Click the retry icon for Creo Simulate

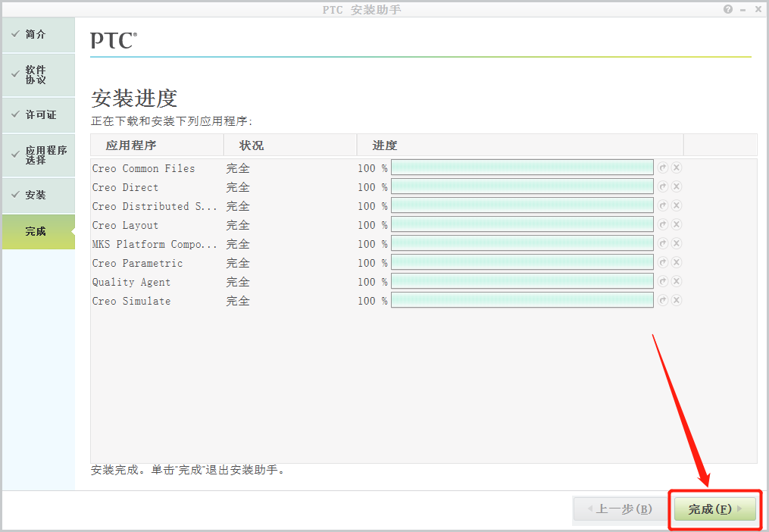coord(663,300)
